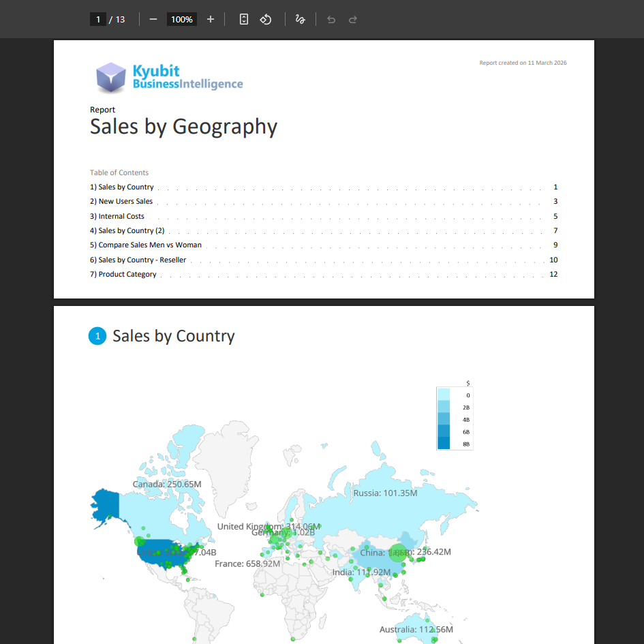Click the undo arrow icon

pos(331,19)
